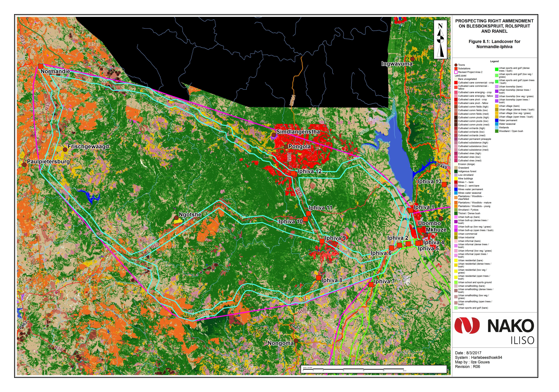Click the Grassland legend color swatch

[456, 168]
